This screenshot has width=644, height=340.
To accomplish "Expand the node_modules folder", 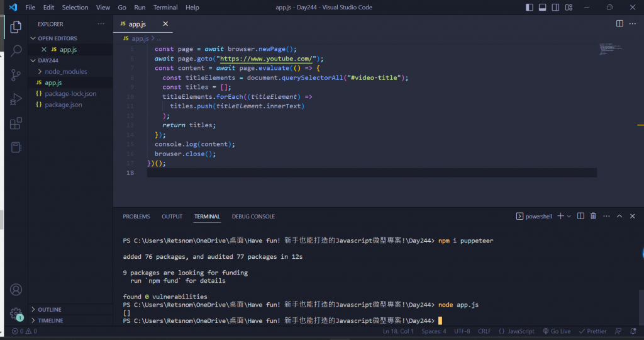I will coord(65,72).
